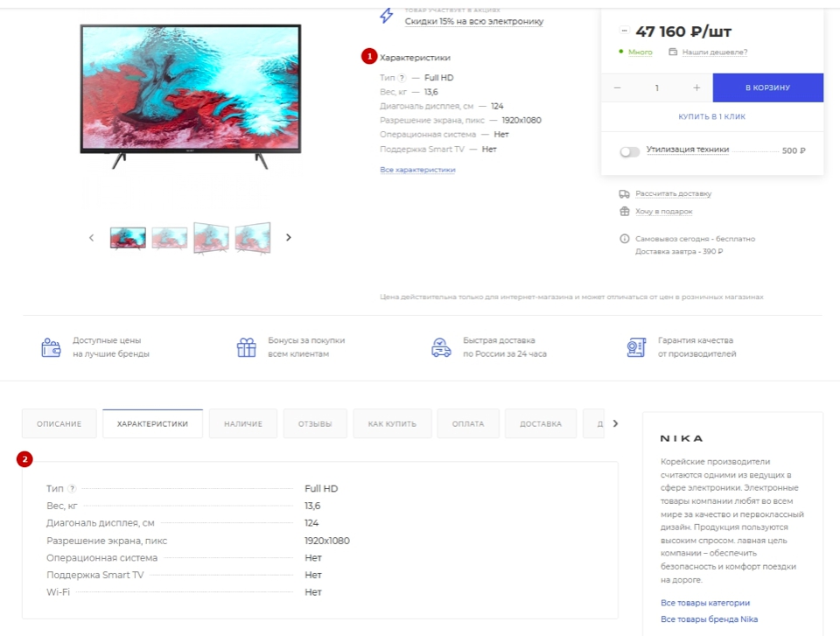Click the question mark beside 'Тип' in upper specs
Screen dimensions: 840x636
click(x=402, y=78)
